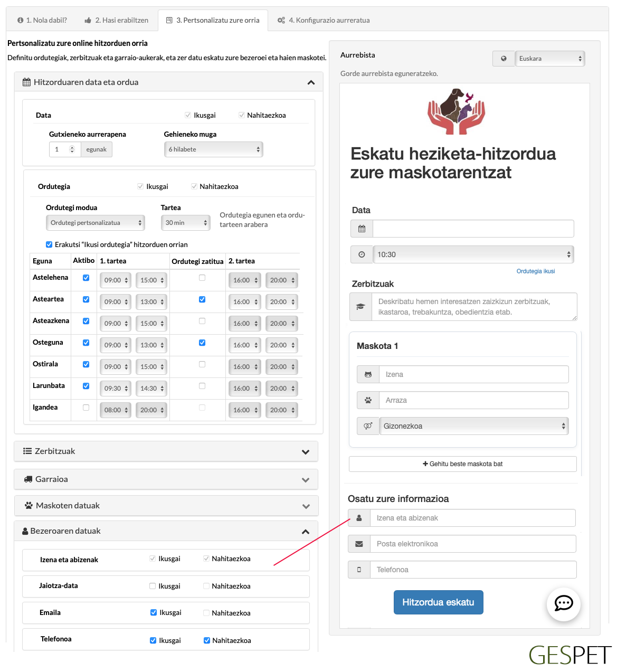Screen dimensions: 617x672
Task: Expand the Maskoten datuak section
Action: click(x=306, y=506)
